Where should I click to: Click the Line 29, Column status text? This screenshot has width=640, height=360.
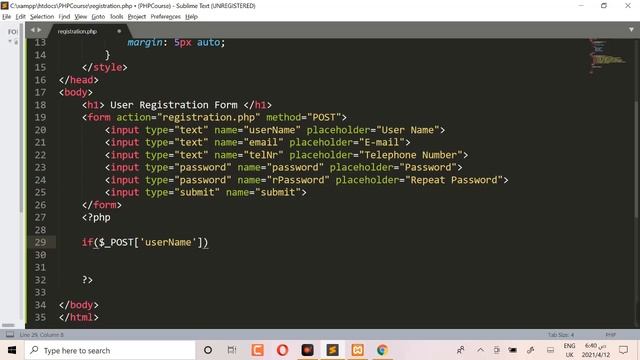tap(42, 335)
